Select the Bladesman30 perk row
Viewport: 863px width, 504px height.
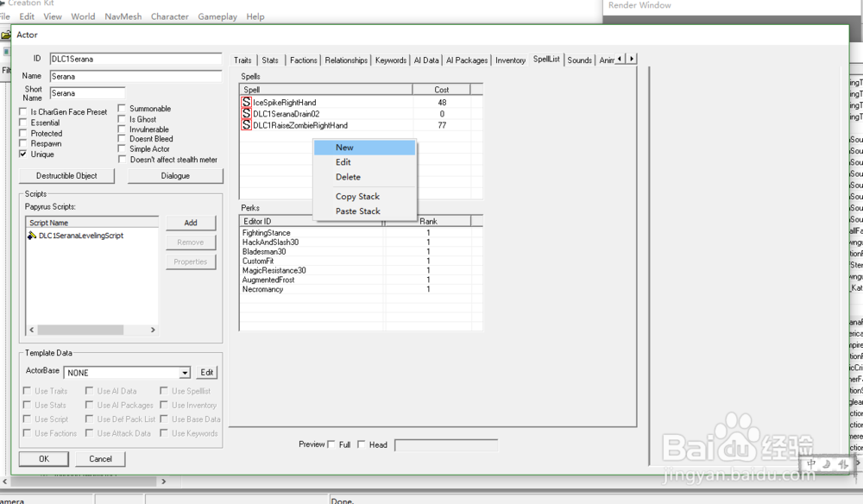[x=361, y=251]
